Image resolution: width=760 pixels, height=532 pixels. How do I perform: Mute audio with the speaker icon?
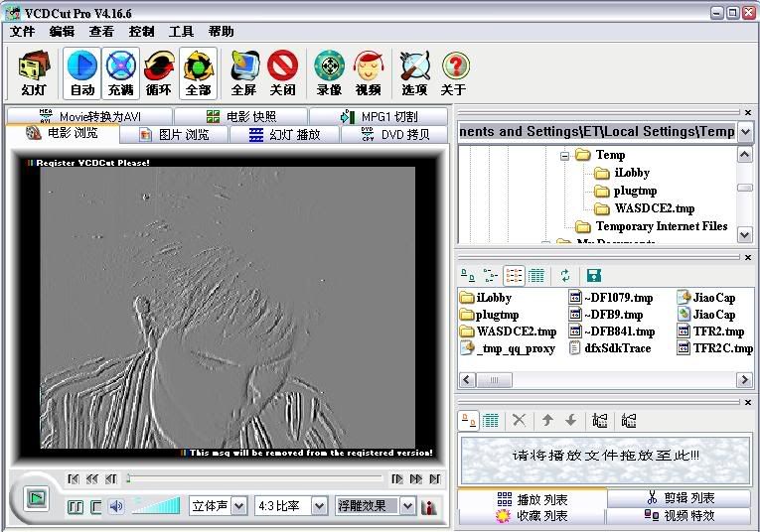click(116, 507)
